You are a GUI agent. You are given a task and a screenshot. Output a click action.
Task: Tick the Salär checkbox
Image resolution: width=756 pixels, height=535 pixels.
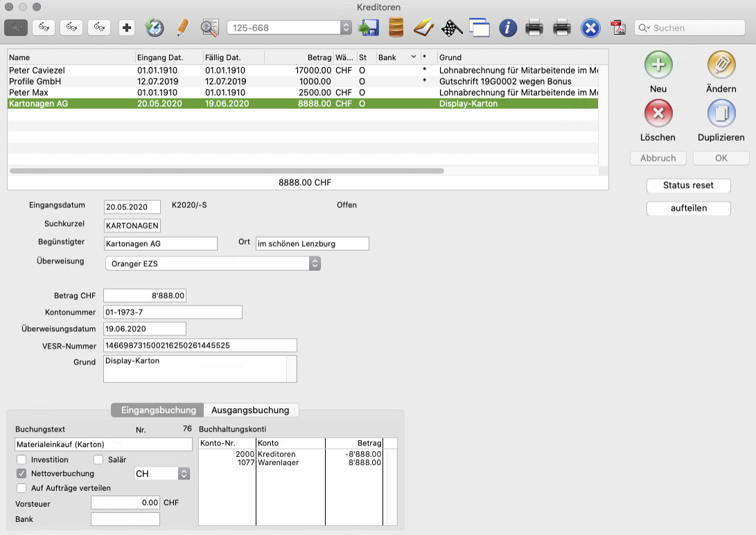point(98,459)
